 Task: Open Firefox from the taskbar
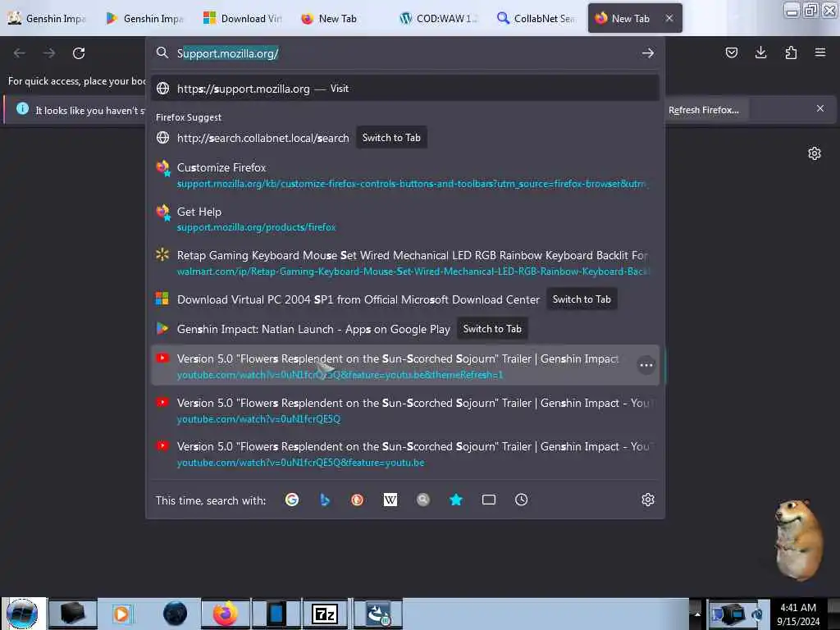(x=225, y=614)
